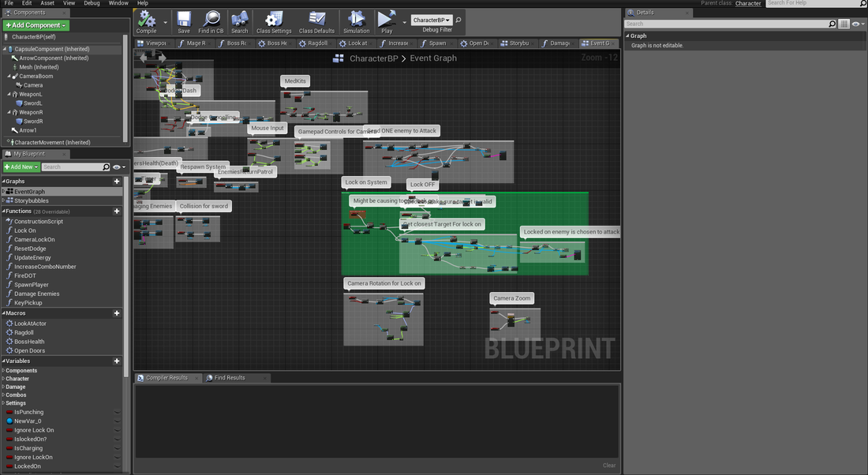Open the CharacterBP debug filter dropdown

pos(432,21)
